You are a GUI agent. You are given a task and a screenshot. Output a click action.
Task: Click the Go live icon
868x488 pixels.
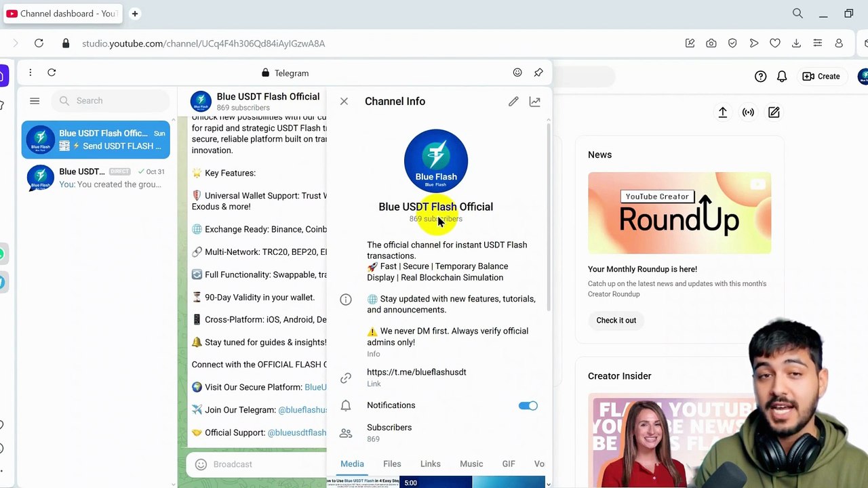click(748, 113)
